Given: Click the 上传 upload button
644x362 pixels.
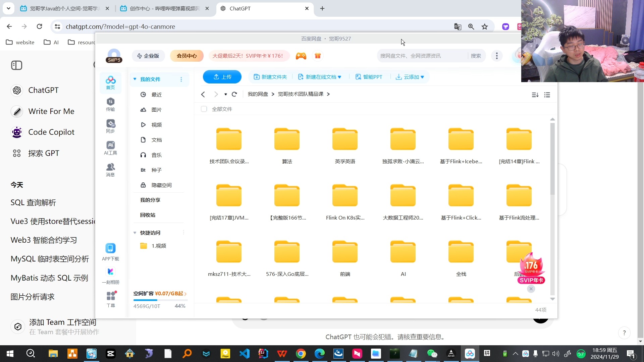Looking at the screenshot, I should 222,77.
